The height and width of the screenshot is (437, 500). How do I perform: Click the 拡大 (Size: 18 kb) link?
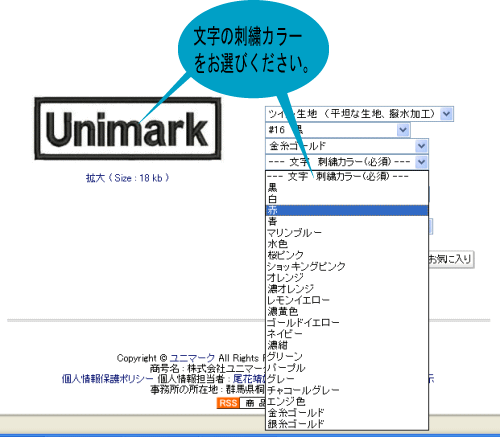[x=128, y=178]
